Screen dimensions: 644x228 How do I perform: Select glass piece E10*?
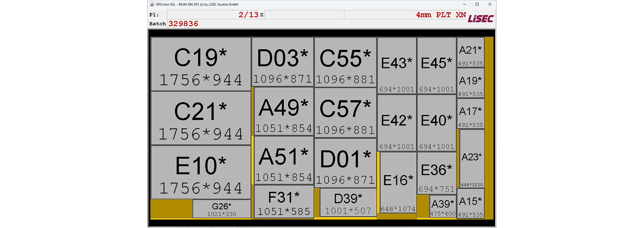pos(201,172)
